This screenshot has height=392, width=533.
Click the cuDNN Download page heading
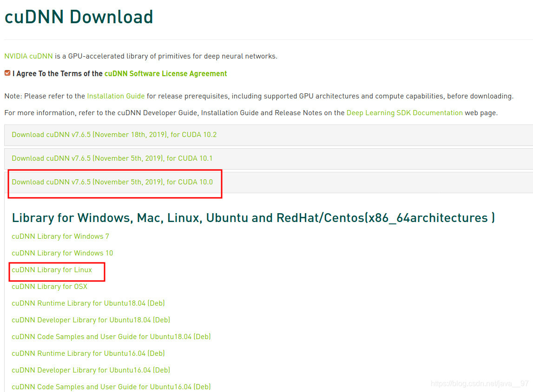click(79, 17)
